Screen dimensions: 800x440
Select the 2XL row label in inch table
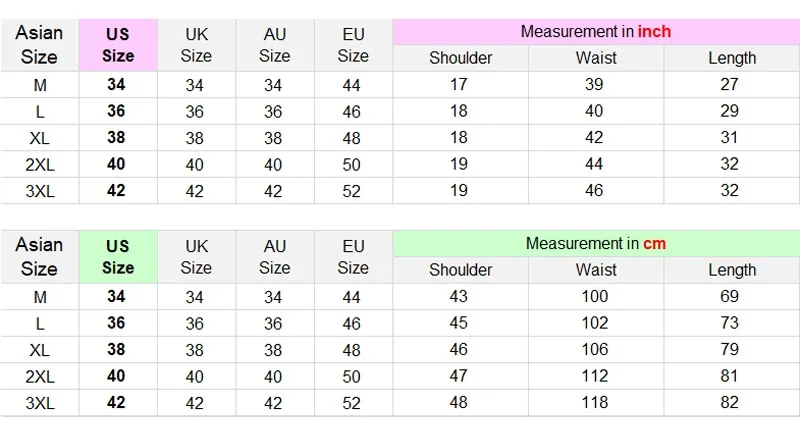pyautogui.click(x=39, y=164)
